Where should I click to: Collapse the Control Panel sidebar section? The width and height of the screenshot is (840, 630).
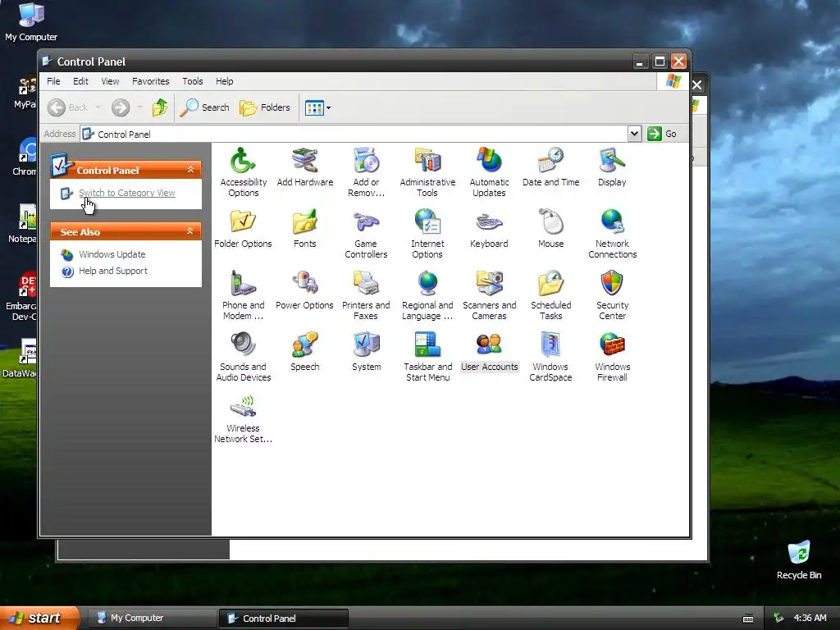click(x=190, y=169)
